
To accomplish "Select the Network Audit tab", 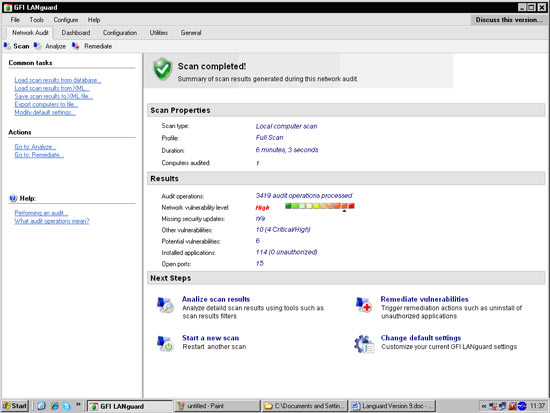I will coord(30,33).
